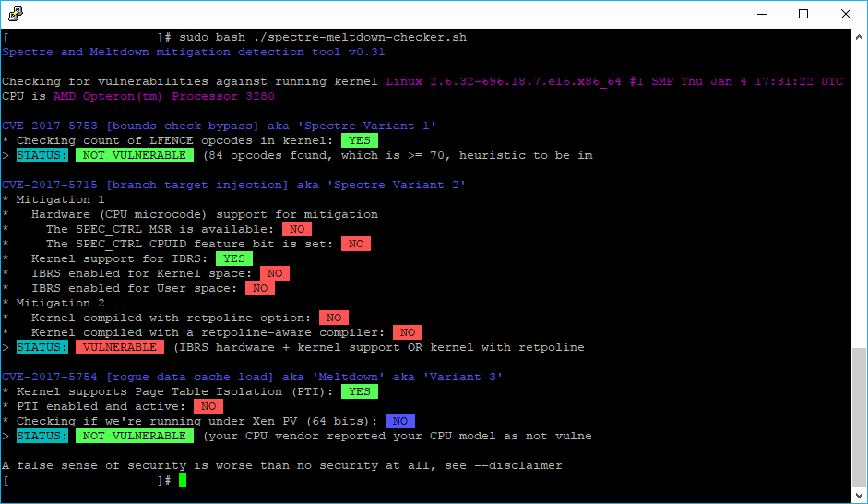868x504 pixels.
Task: Minimize the terminal window
Action: (762, 14)
